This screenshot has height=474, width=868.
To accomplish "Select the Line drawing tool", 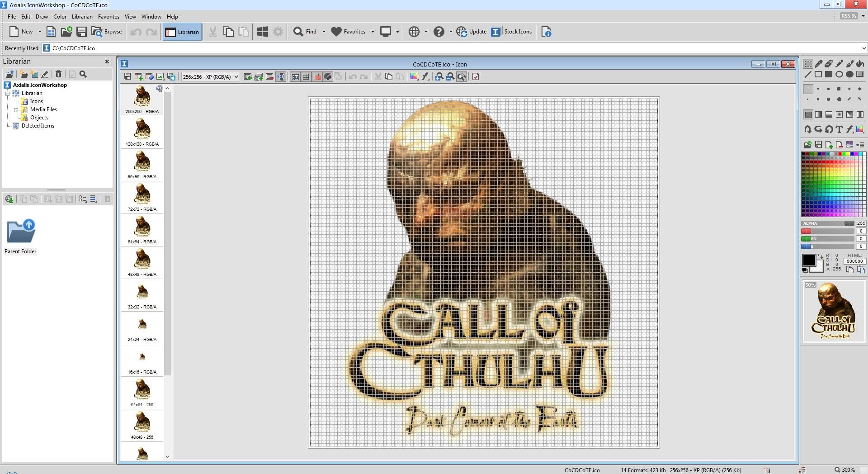I will [808, 75].
